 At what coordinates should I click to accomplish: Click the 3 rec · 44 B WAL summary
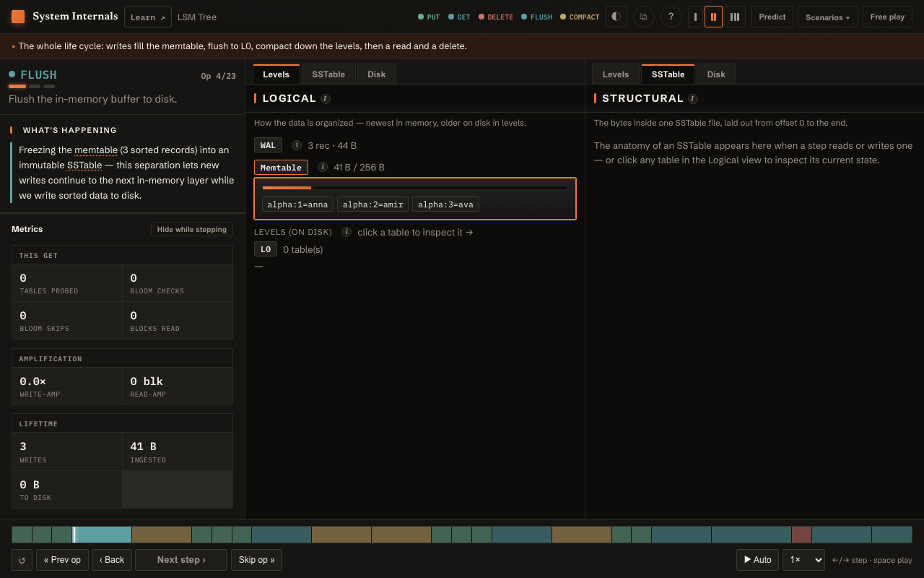pyautogui.click(x=332, y=145)
